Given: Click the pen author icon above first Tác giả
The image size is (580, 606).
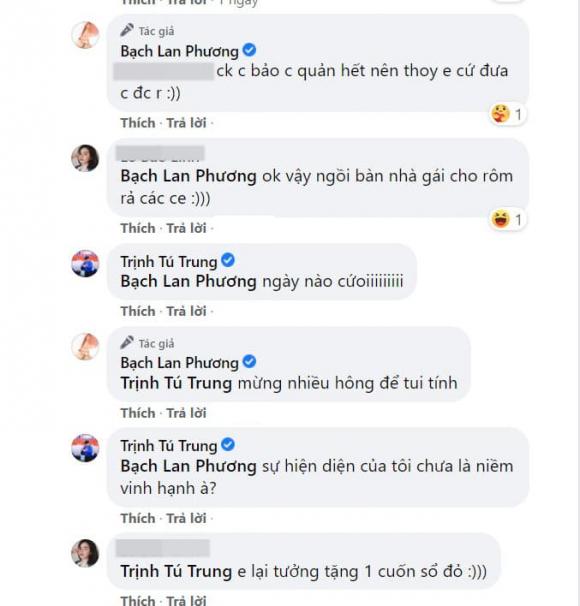Looking at the screenshot, I should click(x=127, y=30).
